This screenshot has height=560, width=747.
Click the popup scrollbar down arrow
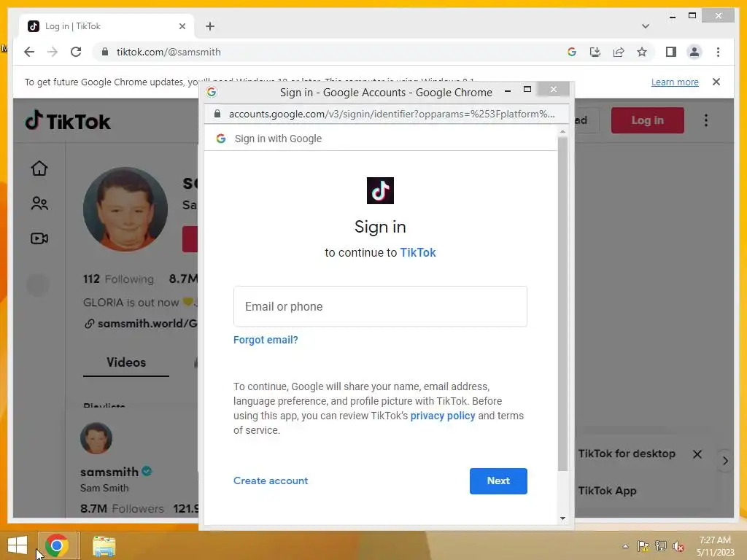click(562, 518)
